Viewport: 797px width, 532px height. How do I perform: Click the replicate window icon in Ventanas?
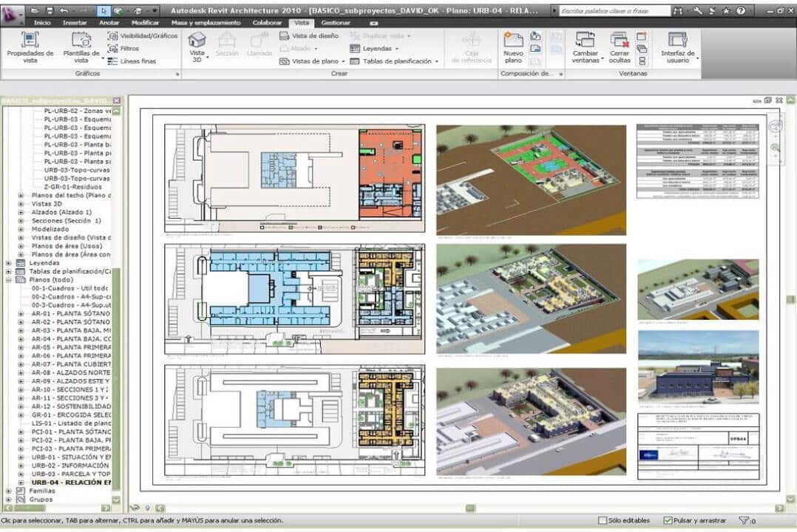point(642,36)
